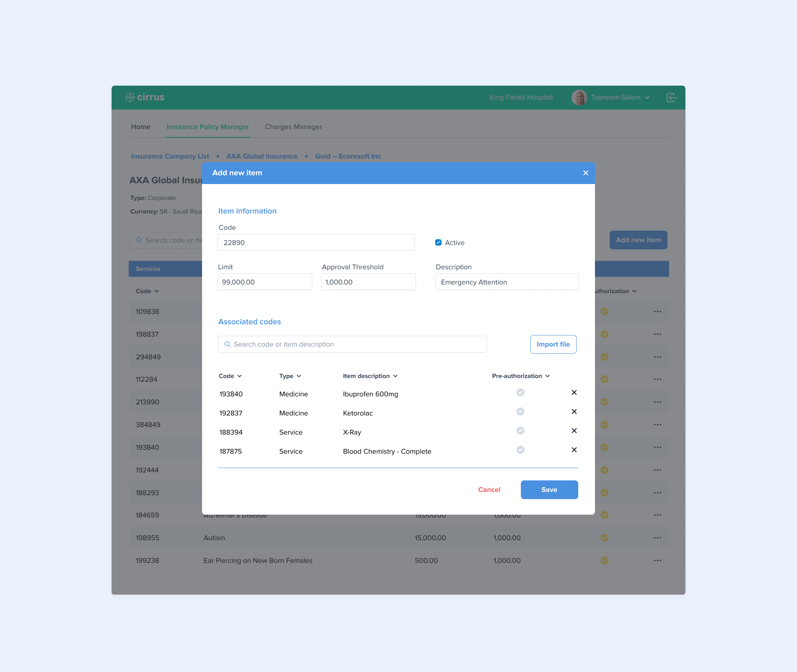This screenshot has width=797, height=672.
Task: Click the logout icon in header
Action: pyautogui.click(x=671, y=98)
